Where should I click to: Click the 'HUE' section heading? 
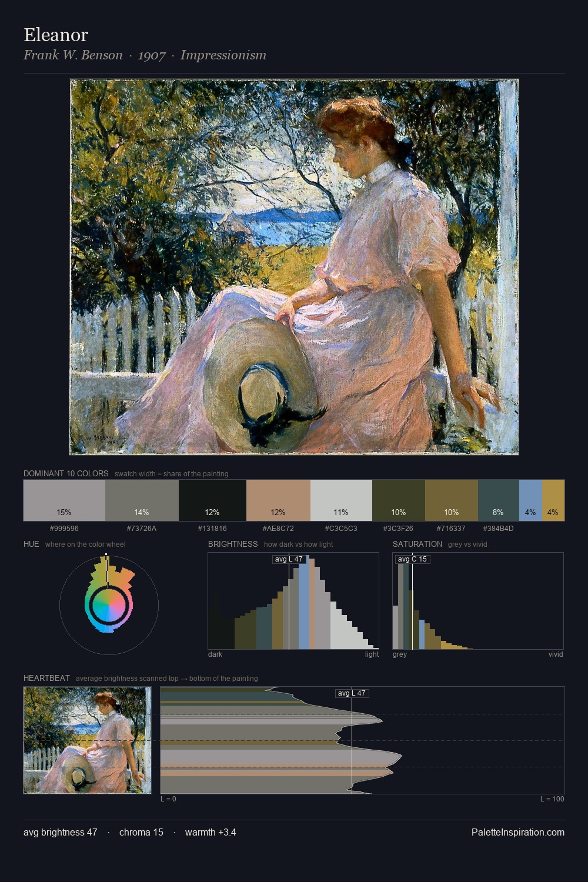[31, 544]
